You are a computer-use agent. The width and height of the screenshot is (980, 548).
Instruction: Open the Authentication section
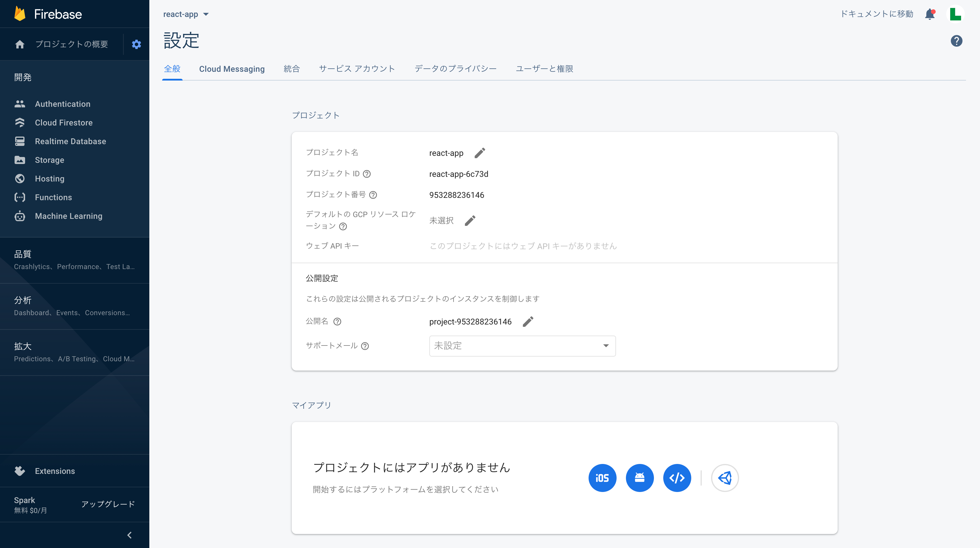coord(63,104)
